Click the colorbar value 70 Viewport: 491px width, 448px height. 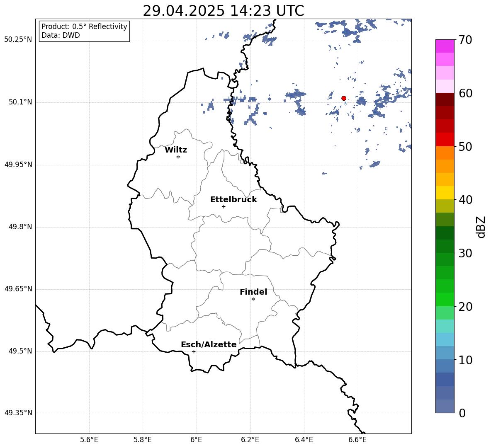pos(465,40)
